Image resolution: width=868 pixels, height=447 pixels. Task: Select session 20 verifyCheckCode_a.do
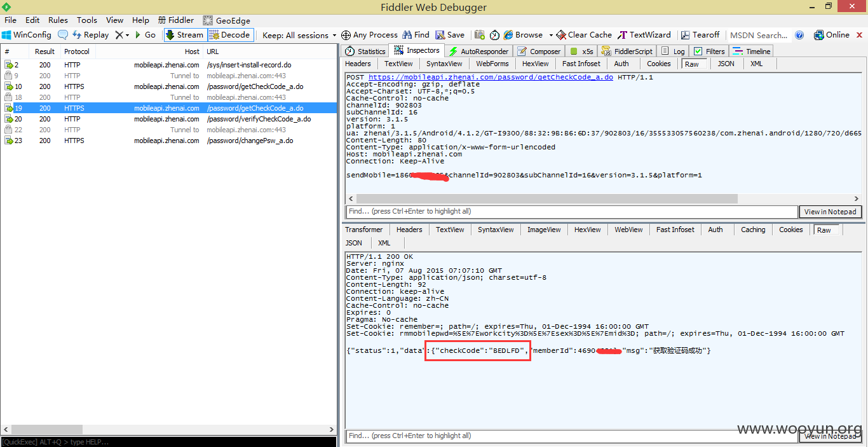[168, 119]
